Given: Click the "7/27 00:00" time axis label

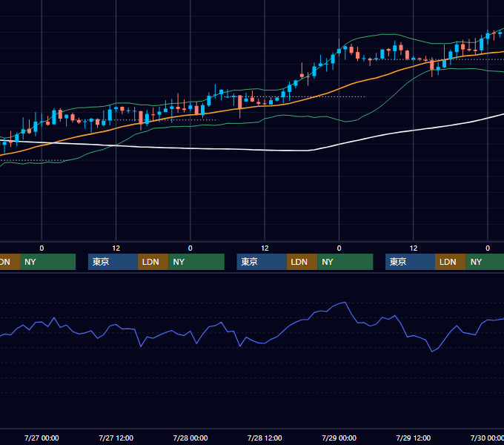Looking at the screenshot, I should [42, 438].
